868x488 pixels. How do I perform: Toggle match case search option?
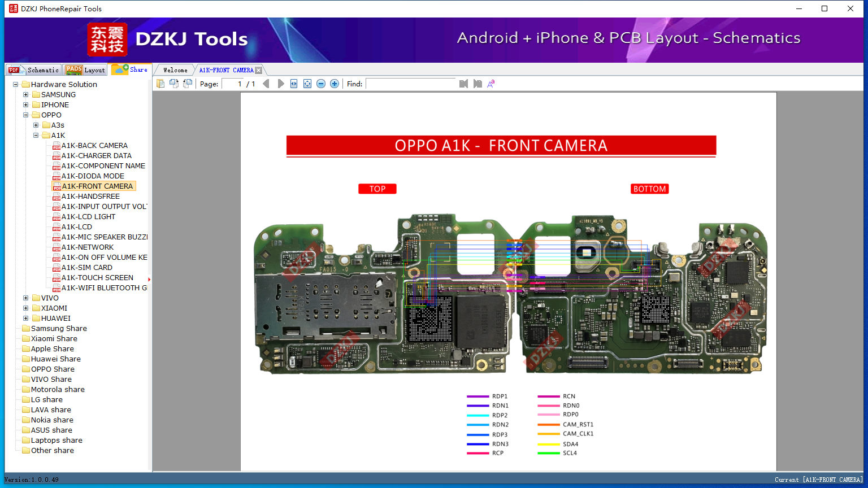(x=491, y=84)
